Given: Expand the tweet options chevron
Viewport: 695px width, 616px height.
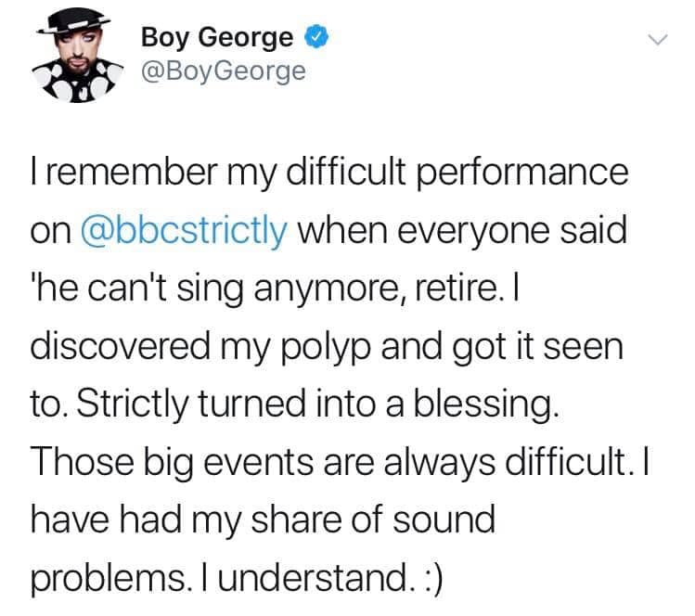Looking at the screenshot, I should pos(657,40).
